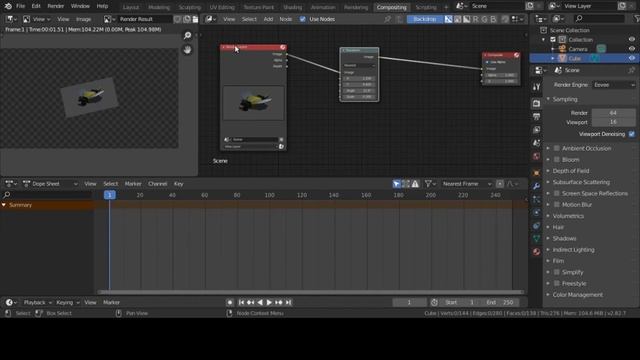
Task: Jump to the first frame
Action: point(241,302)
